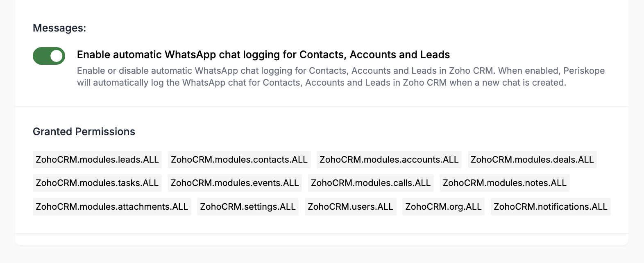Click the Messages section heading
Image resolution: width=644 pixels, height=263 pixels.
tap(59, 28)
